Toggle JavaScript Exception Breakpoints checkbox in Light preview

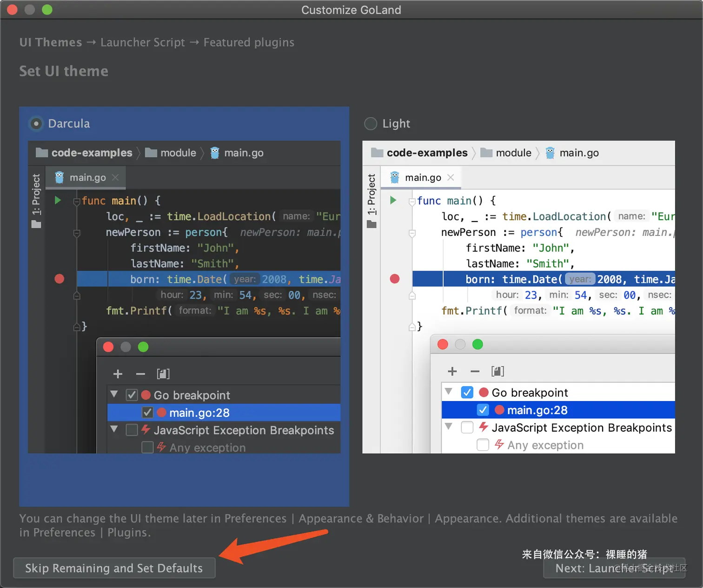467,428
